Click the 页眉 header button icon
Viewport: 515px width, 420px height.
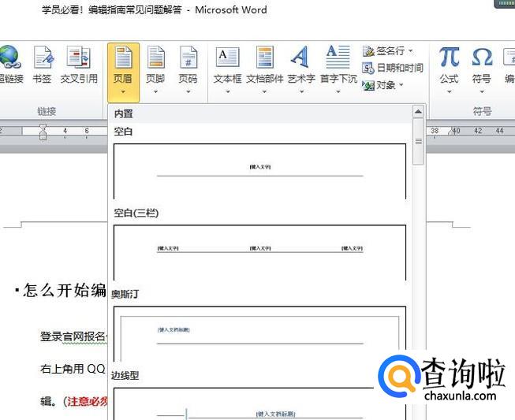[x=123, y=58]
